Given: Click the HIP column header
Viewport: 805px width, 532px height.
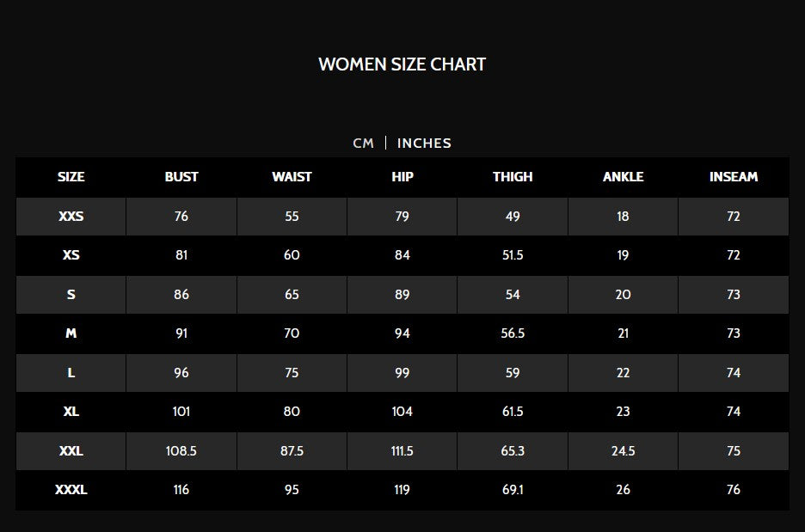Looking at the screenshot, I should pos(402,177).
